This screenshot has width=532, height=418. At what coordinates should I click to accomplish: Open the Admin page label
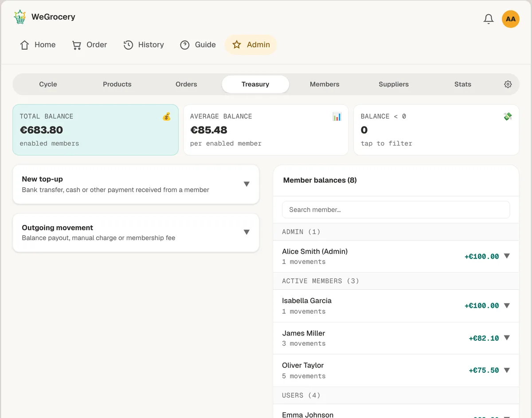(258, 45)
